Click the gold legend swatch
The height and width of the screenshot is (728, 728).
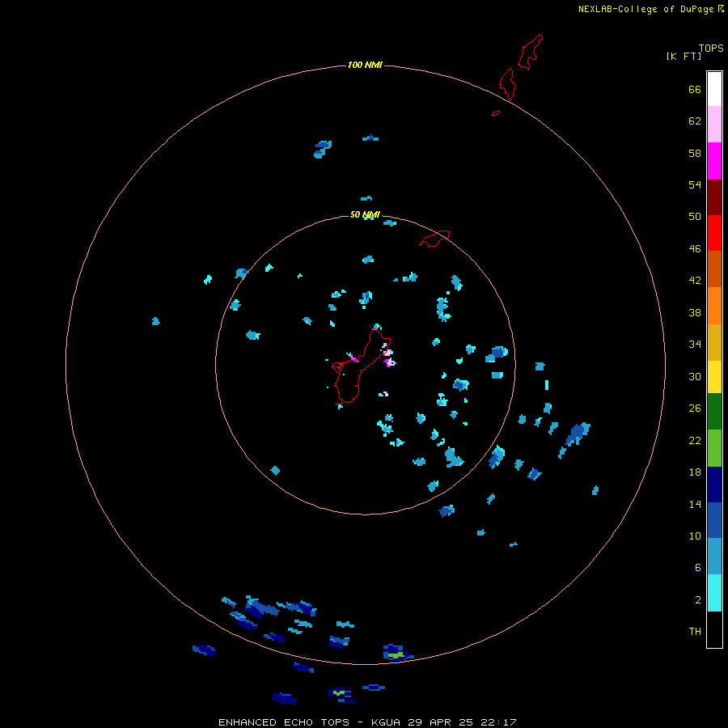(x=714, y=343)
